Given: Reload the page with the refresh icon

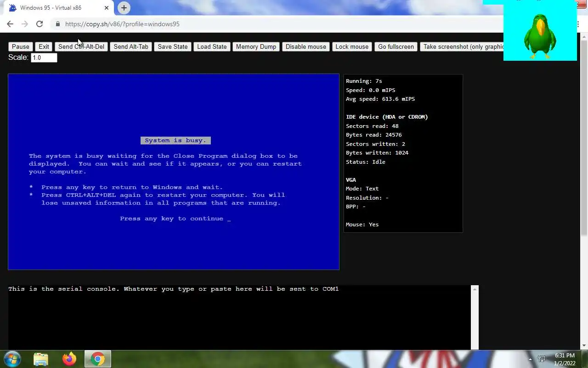Looking at the screenshot, I should click(40, 24).
